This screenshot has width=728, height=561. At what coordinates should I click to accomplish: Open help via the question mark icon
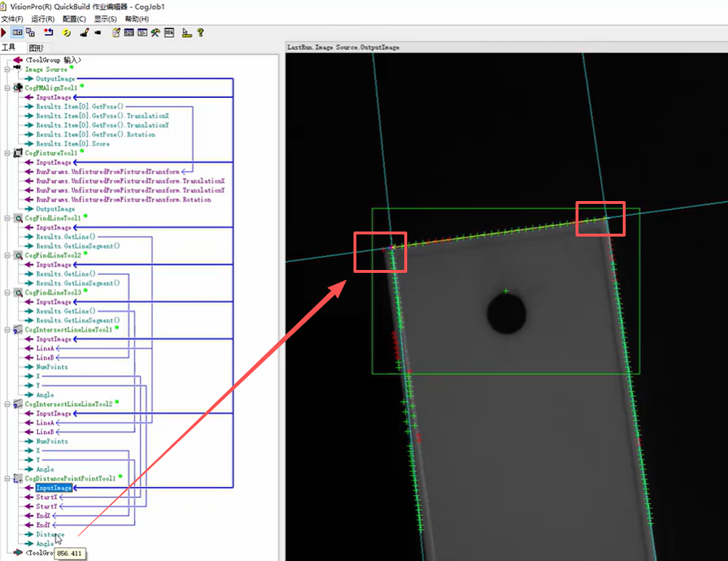click(x=200, y=33)
